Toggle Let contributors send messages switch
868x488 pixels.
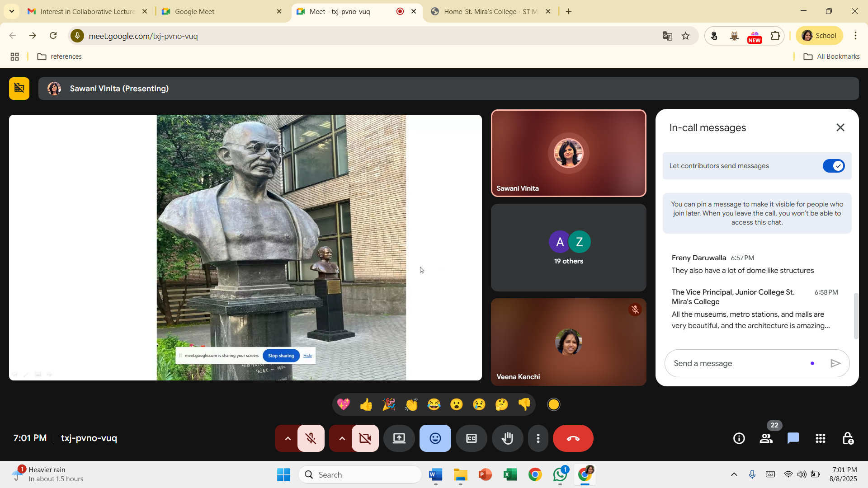[833, 166]
